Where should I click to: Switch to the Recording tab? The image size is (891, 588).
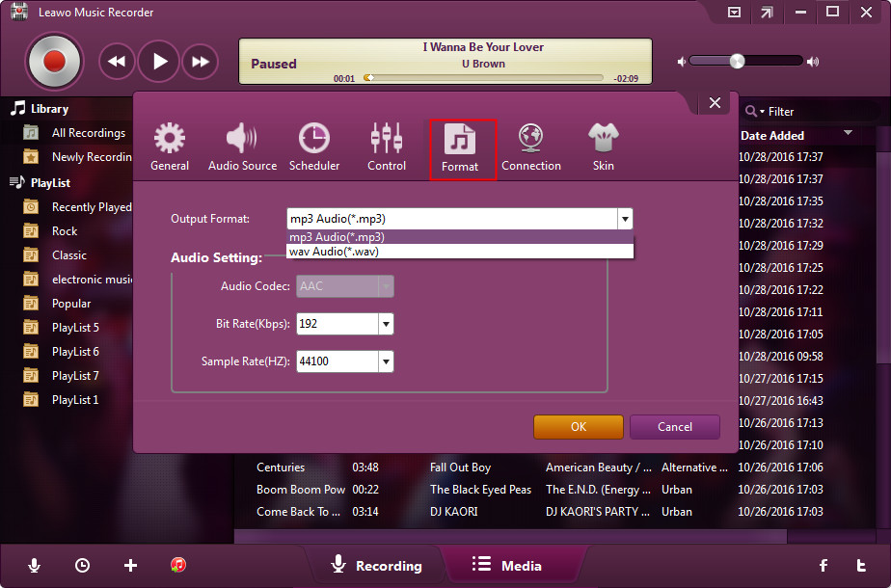pyautogui.click(x=377, y=565)
